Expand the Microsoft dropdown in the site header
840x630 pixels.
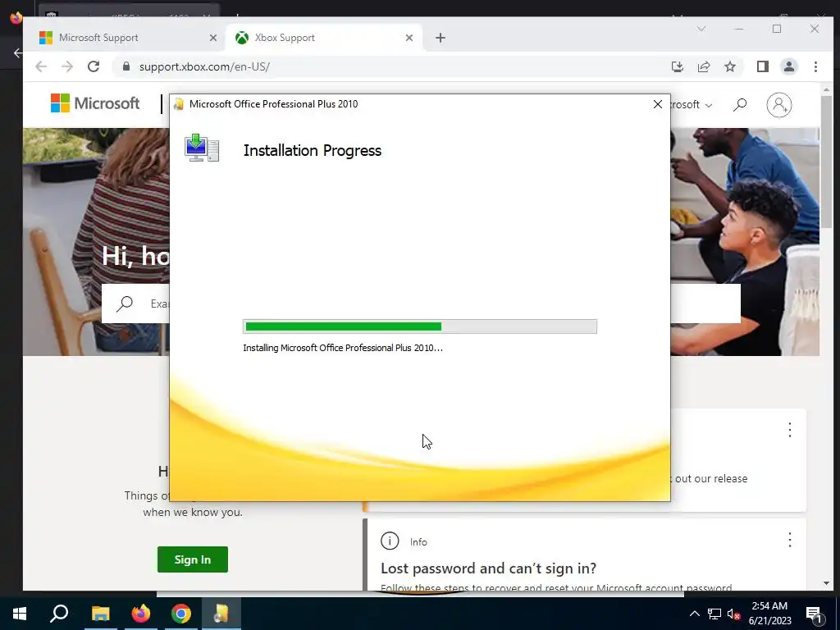[x=692, y=104]
